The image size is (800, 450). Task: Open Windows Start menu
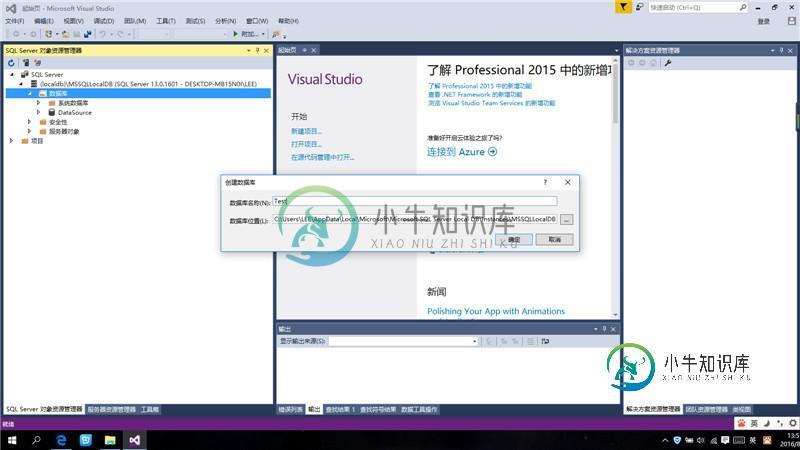[x=12, y=440]
